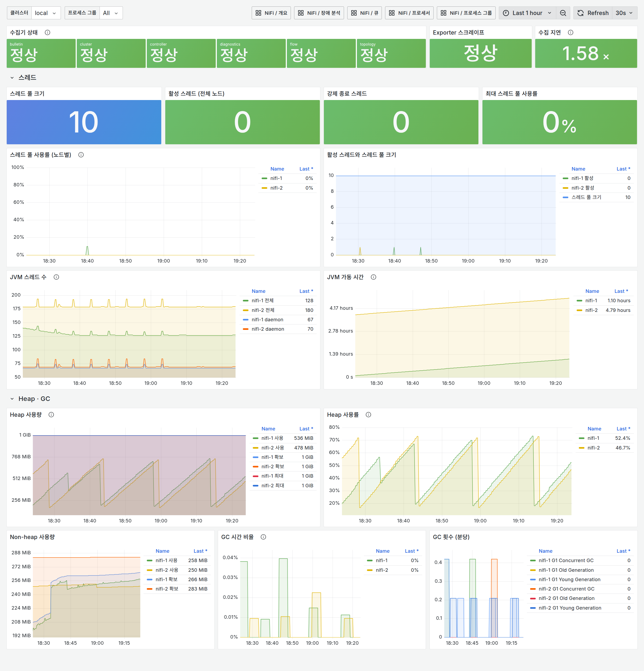
Task: Toggle nifi-1 G1 Concurrent GC legend series
Action: pos(566,561)
